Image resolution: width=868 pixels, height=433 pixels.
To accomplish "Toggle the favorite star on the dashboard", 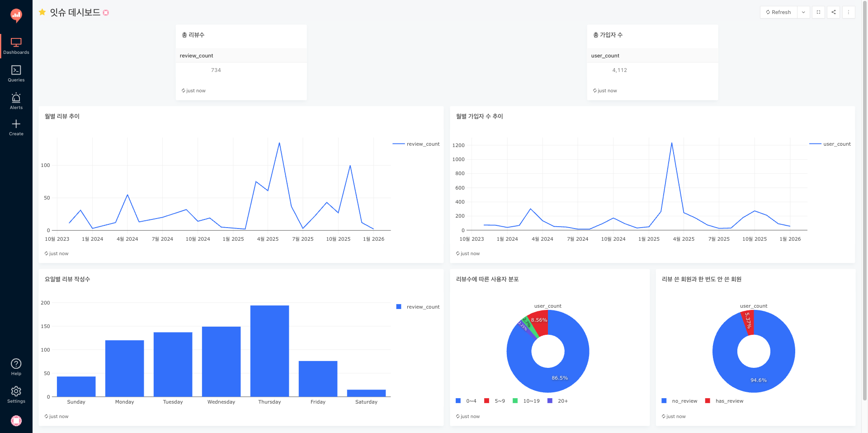I will coord(42,12).
